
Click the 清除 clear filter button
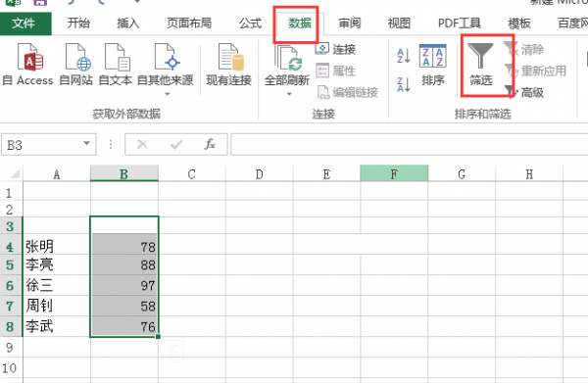(x=524, y=49)
